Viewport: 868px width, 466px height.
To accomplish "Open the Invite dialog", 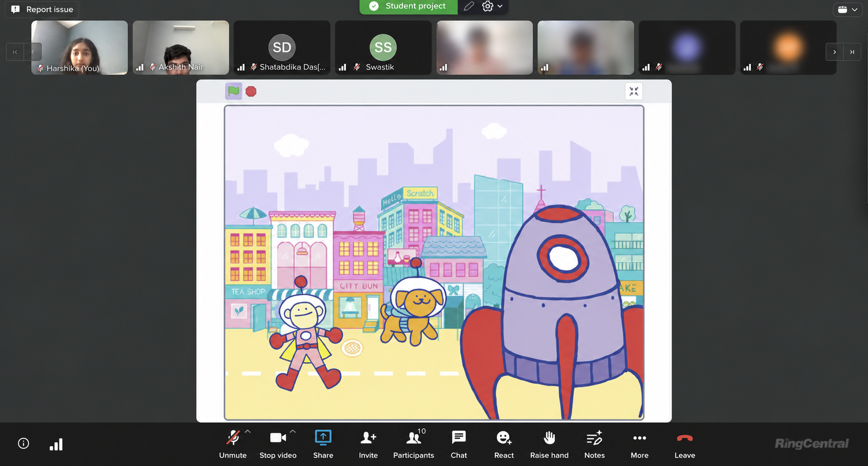I will pyautogui.click(x=368, y=444).
